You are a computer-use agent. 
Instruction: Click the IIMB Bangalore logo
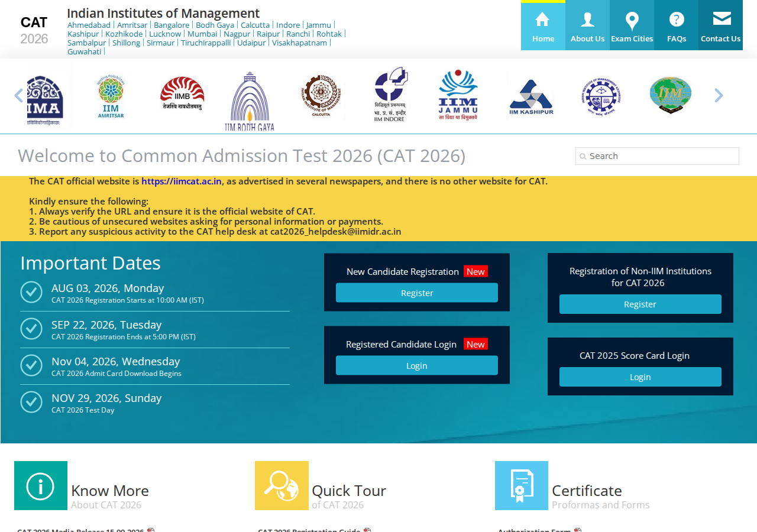[x=182, y=95]
